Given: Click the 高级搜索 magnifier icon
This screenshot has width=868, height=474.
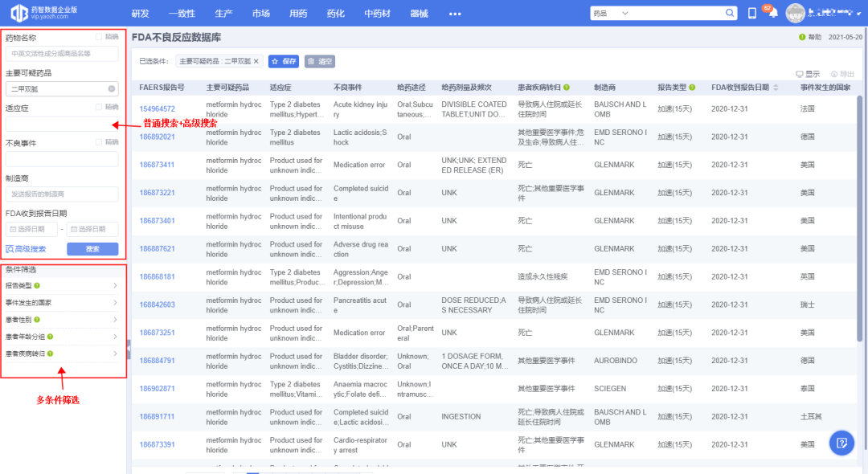Looking at the screenshot, I should (x=10, y=249).
